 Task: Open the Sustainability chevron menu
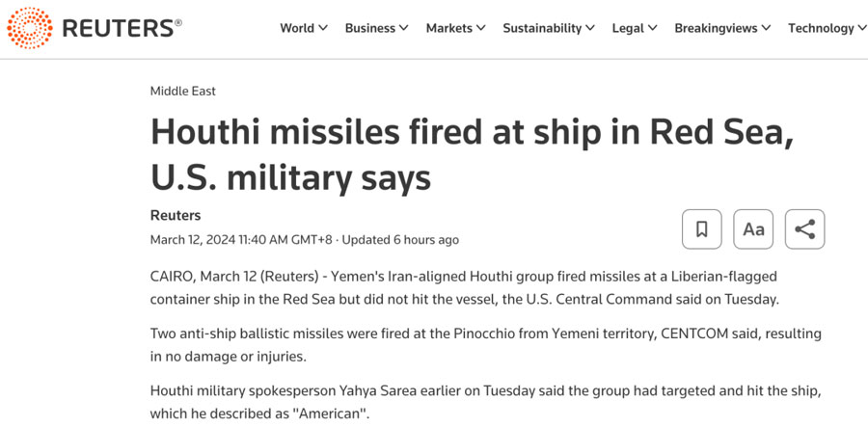pyautogui.click(x=590, y=28)
